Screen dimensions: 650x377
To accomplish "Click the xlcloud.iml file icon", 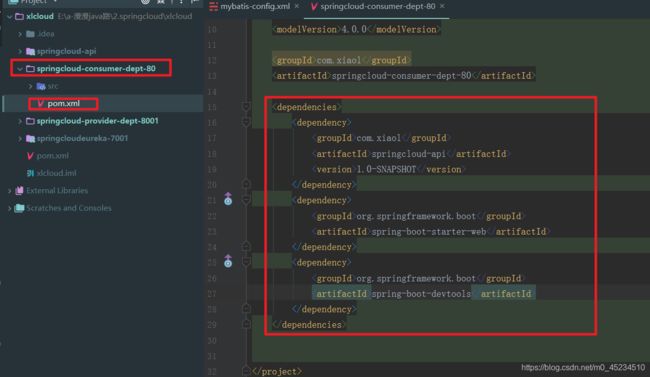I will tap(30, 173).
